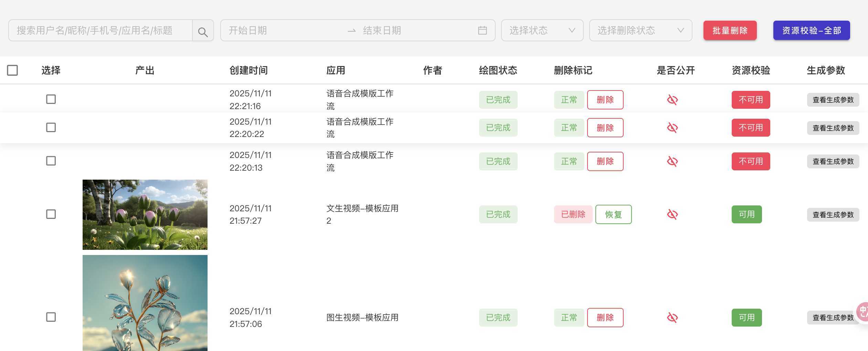Toggle public visibility for the 22:21:16 row
The width and height of the screenshot is (868, 351).
click(x=672, y=100)
